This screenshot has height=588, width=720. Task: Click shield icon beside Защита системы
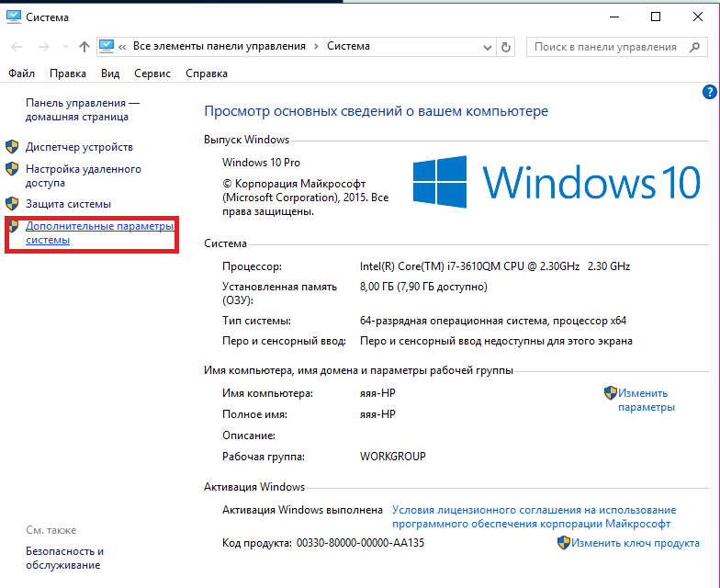12,204
